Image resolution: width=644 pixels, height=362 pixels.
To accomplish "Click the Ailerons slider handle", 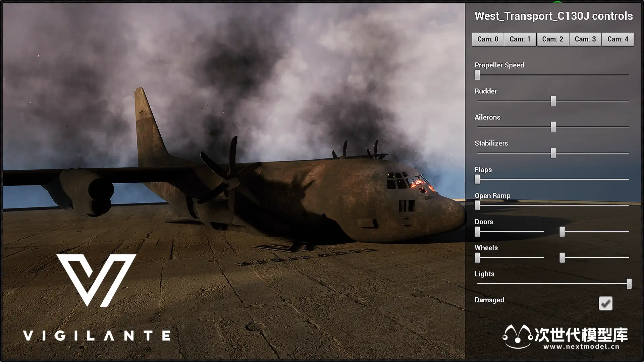I will click(x=553, y=127).
